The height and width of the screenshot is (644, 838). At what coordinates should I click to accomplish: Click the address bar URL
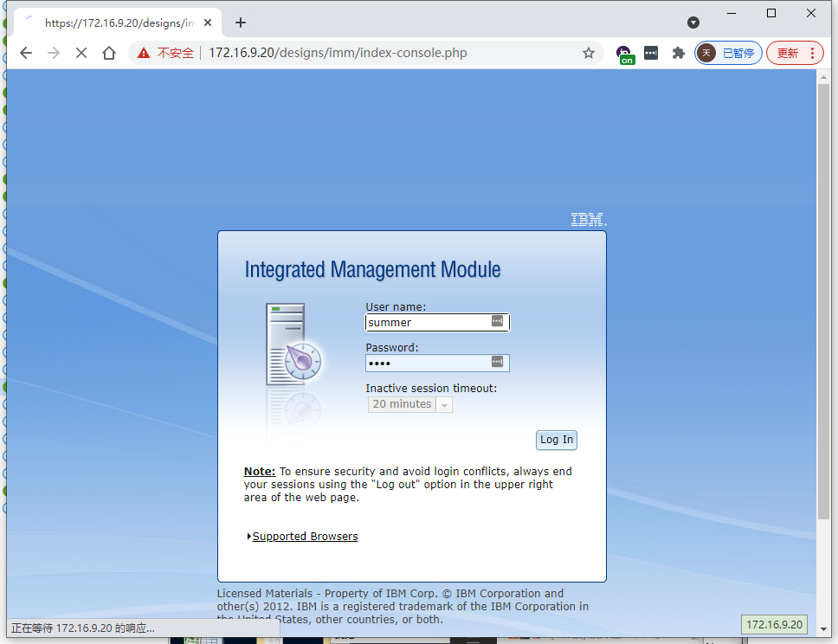(338, 53)
